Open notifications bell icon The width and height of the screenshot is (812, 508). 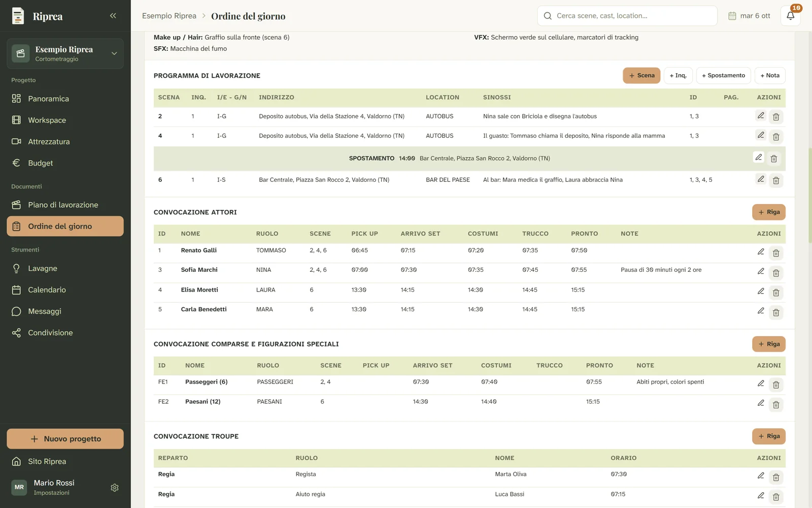tap(790, 16)
